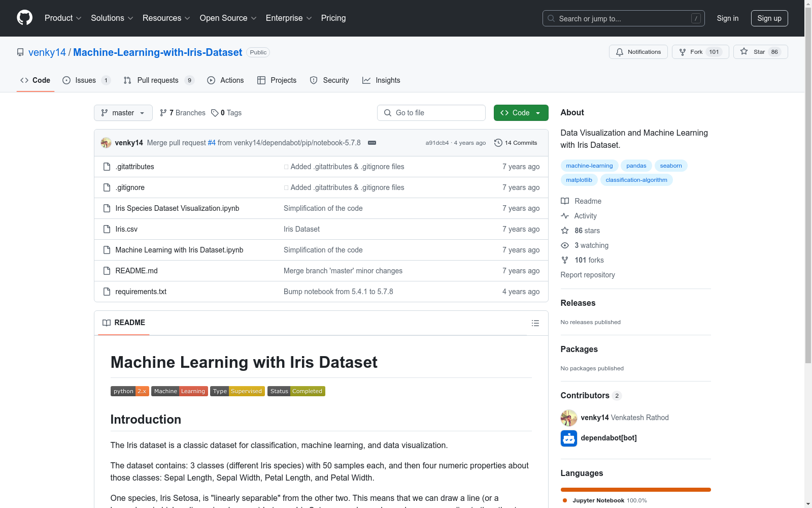The width and height of the screenshot is (812, 508).
Task: Click the python 2.x badge
Action: pyautogui.click(x=129, y=391)
